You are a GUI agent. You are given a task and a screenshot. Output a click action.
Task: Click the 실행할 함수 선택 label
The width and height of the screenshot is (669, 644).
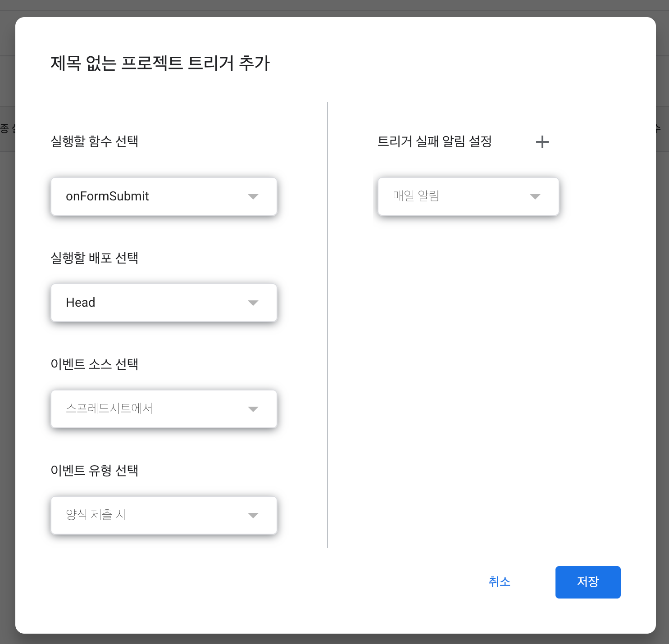pyautogui.click(x=94, y=141)
